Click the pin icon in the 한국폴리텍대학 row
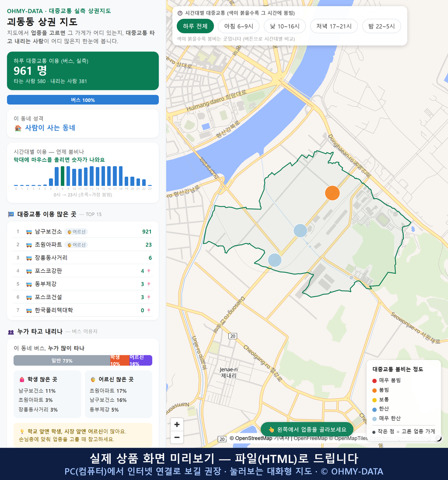This screenshot has width=448, height=480. tap(149, 310)
